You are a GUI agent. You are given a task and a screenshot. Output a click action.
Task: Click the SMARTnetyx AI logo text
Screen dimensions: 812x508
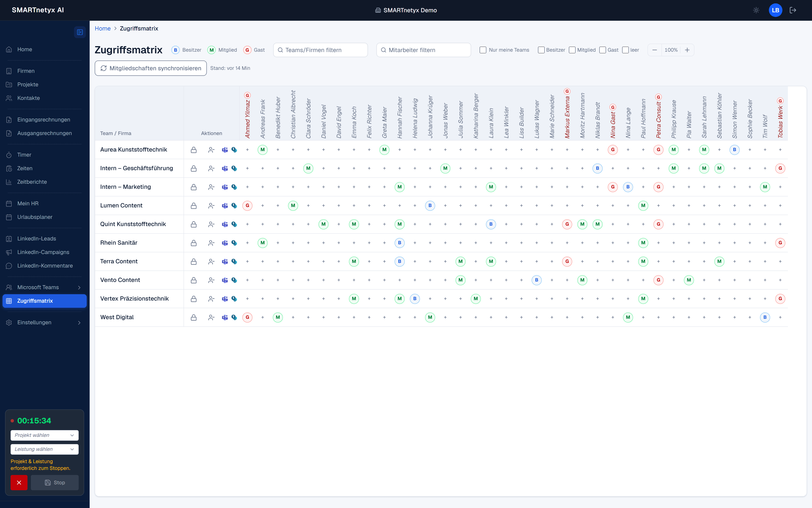(x=38, y=10)
